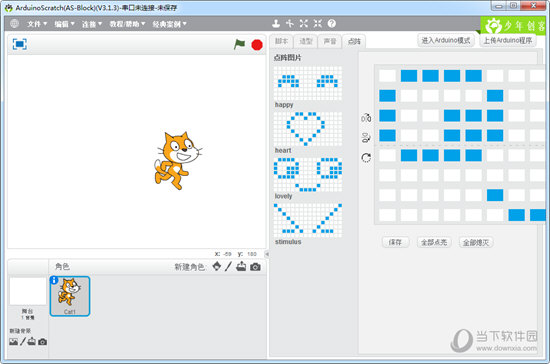
Task: Select the stimulus dot-matrix picture
Action: 308,220
